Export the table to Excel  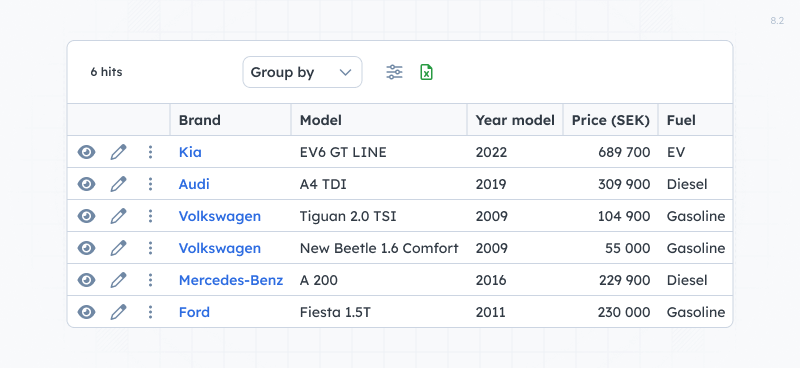click(427, 72)
